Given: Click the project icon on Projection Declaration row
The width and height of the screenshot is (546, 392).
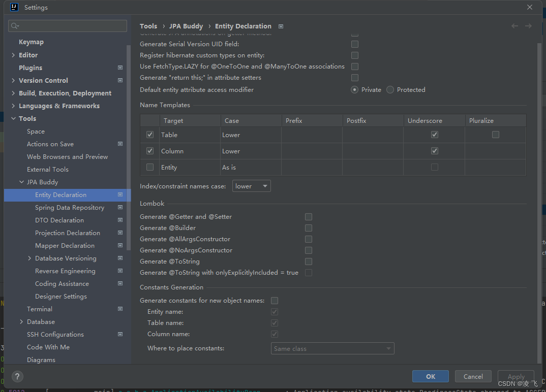Looking at the screenshot, I should click(120, 233).
